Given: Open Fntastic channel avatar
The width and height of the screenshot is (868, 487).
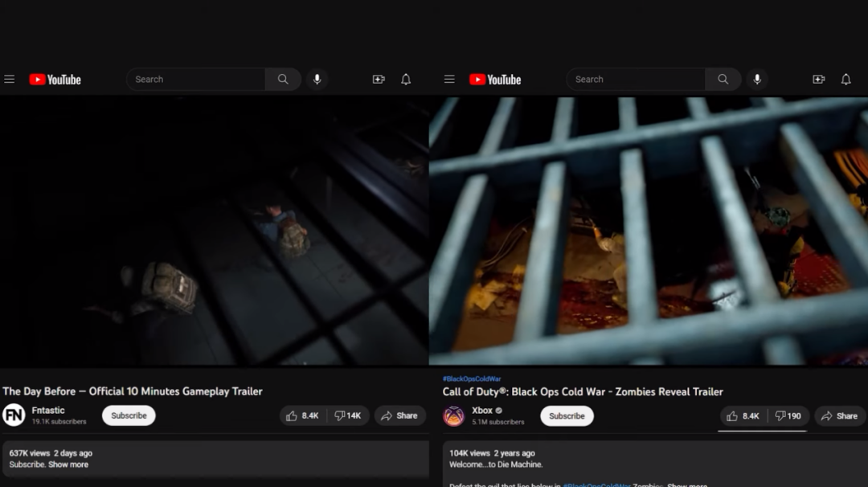Looking at the screenshot, I should pos(14,415).
